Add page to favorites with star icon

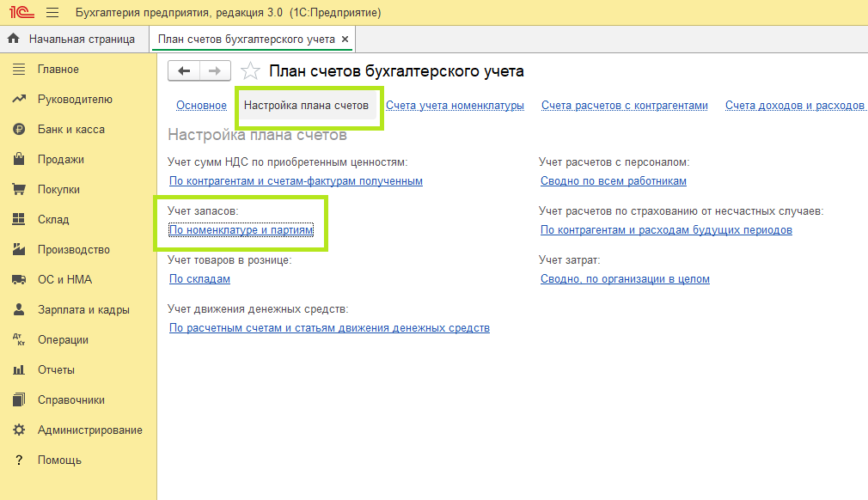click(x=250, y=70)
